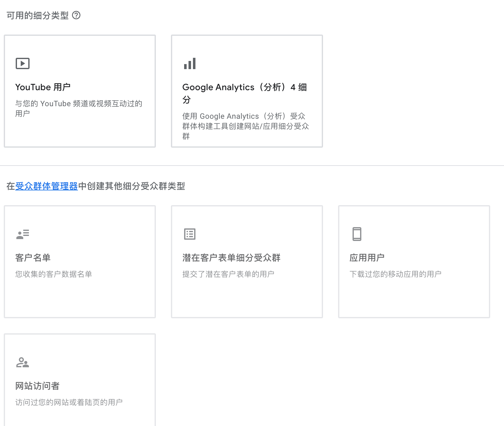Select the 客户名单 segment card
Screen dimensions: 504x426
[79, 261]
